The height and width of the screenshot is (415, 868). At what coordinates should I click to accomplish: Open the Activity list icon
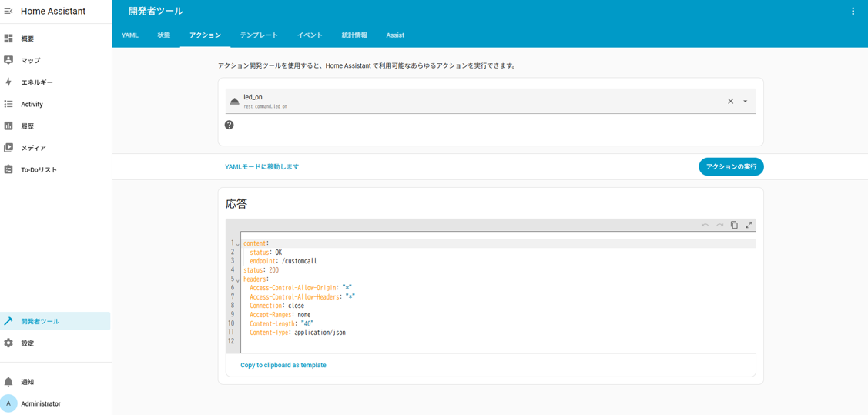click(8, 104)
